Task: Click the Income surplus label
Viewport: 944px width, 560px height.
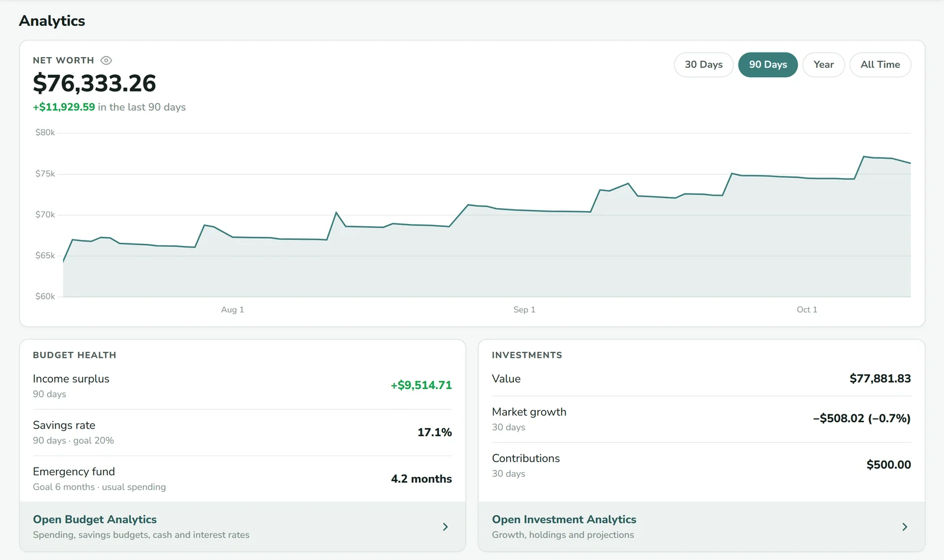Action: (x=71, y=379)
